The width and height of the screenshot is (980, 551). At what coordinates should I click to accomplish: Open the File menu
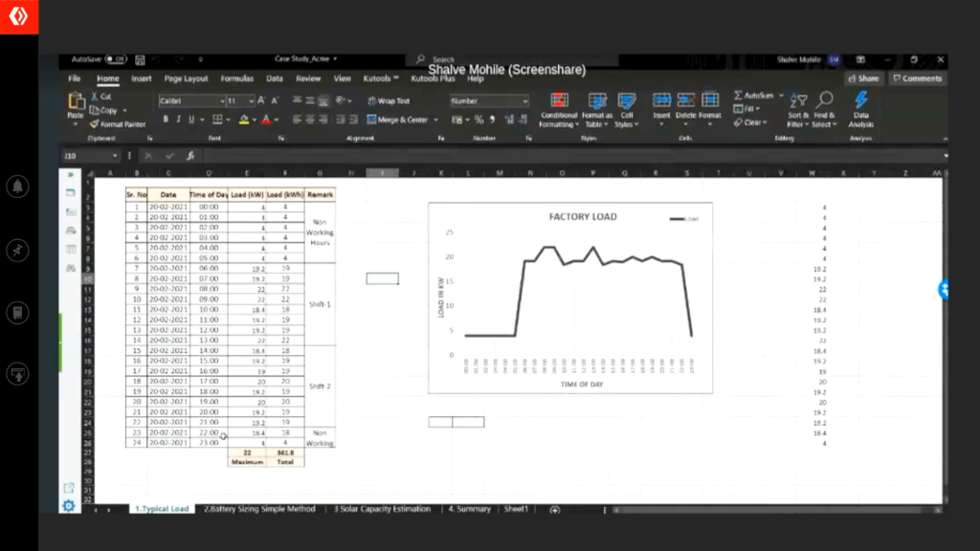click(75, 78)
